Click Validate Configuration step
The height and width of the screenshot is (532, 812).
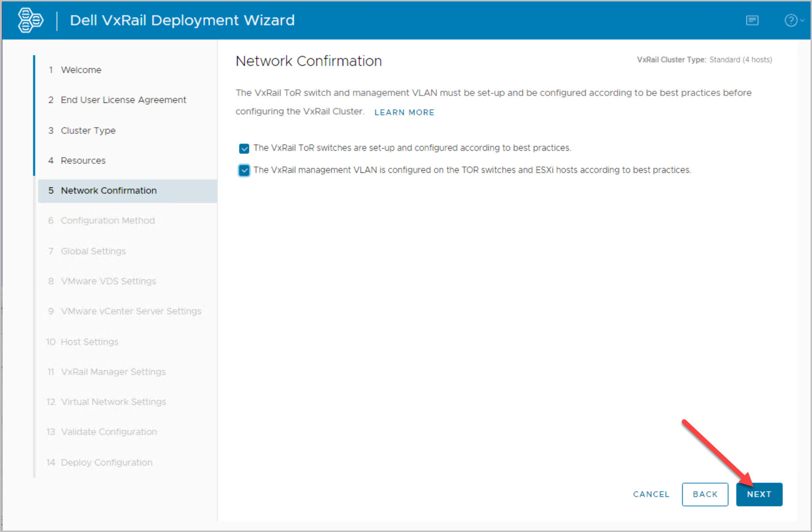coord(109,432)
